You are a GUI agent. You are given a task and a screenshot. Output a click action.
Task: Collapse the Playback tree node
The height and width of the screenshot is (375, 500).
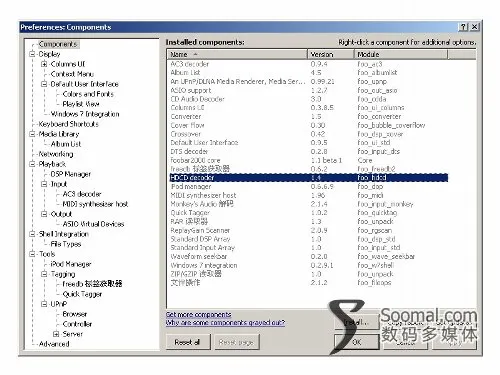(x=32, y=164)
